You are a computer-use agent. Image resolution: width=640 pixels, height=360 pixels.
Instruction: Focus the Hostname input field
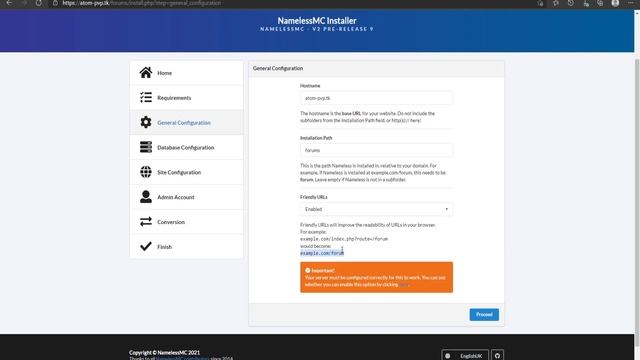(x=376, y=98)
